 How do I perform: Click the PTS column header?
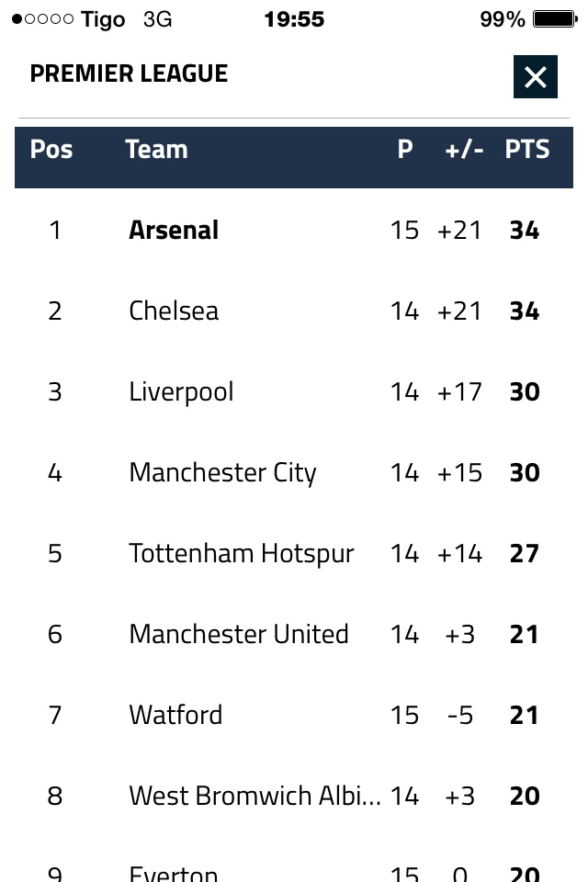point(526,150)
